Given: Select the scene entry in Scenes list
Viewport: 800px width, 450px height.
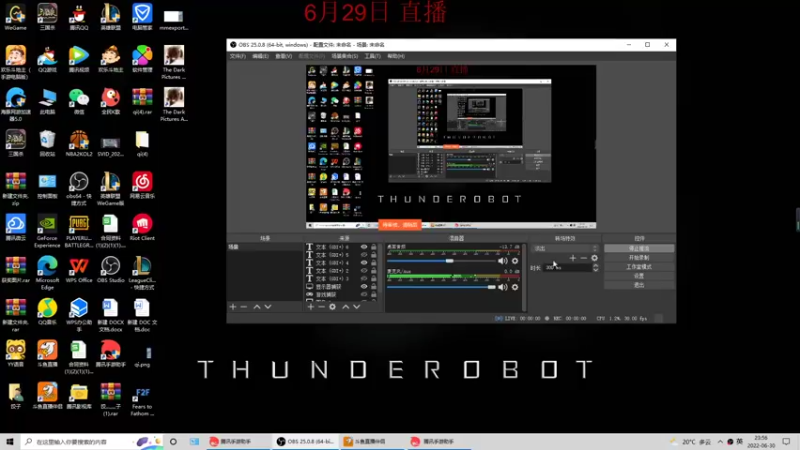Looking at the screenshot, I should 265,247.
